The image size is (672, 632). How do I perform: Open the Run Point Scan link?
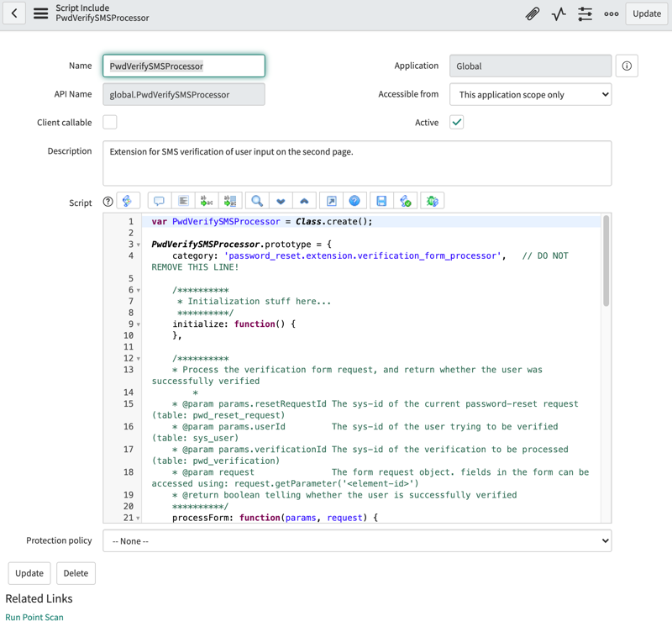34,617
